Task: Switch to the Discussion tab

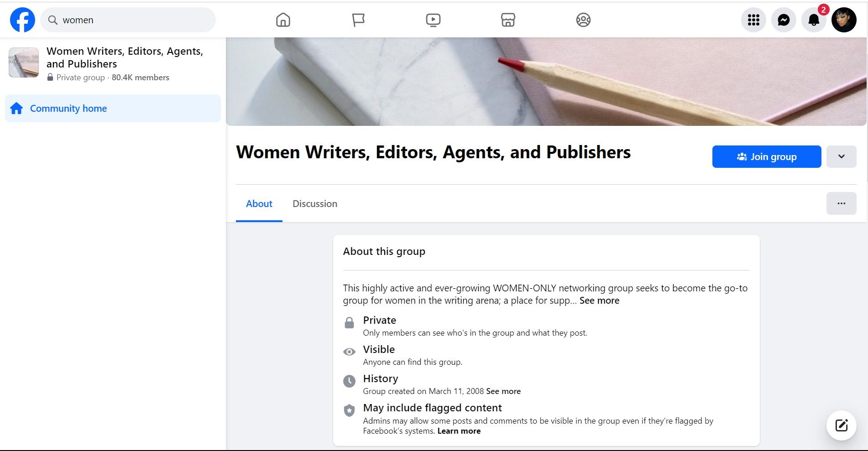Action: click(314, 203)
